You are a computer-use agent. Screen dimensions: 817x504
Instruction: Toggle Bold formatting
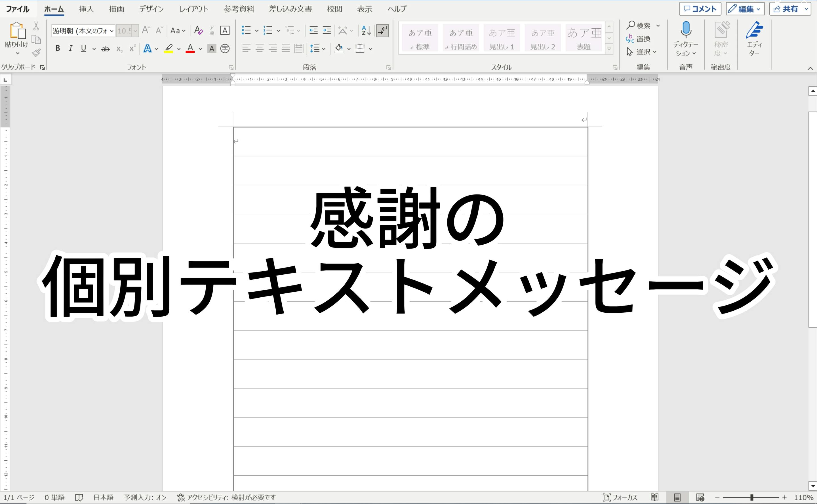58,49
